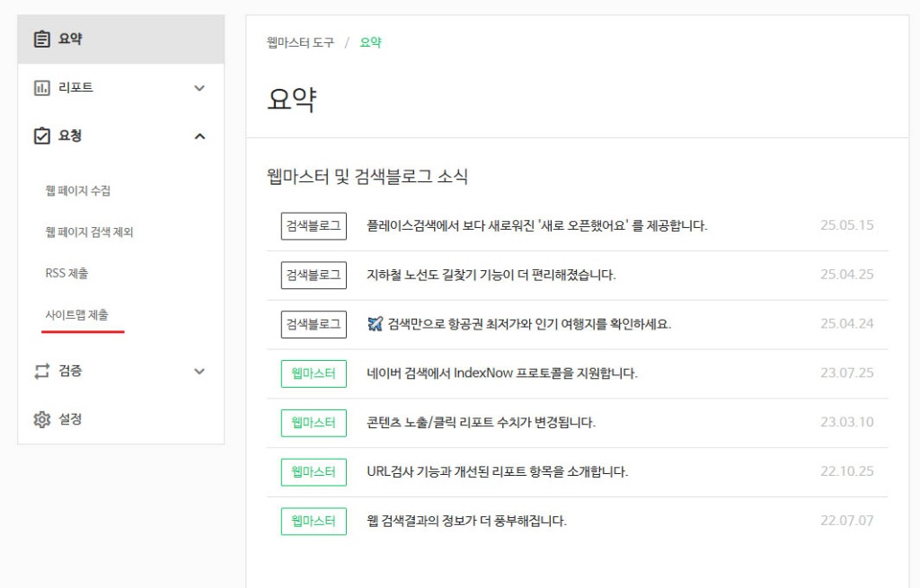
Task: Open news about '새로 오픈했어요' 플레이스검색
Action: point(537,225)
